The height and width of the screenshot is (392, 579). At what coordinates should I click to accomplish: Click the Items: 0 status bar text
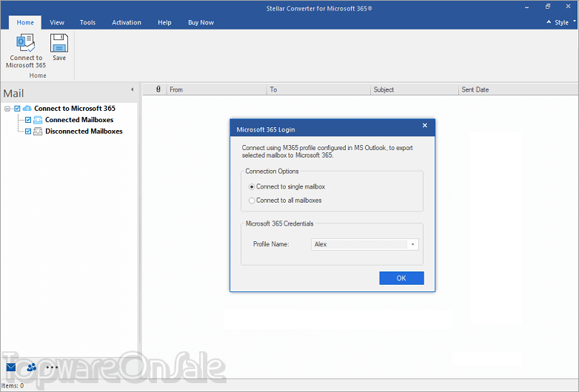click(x=13, y=386)
